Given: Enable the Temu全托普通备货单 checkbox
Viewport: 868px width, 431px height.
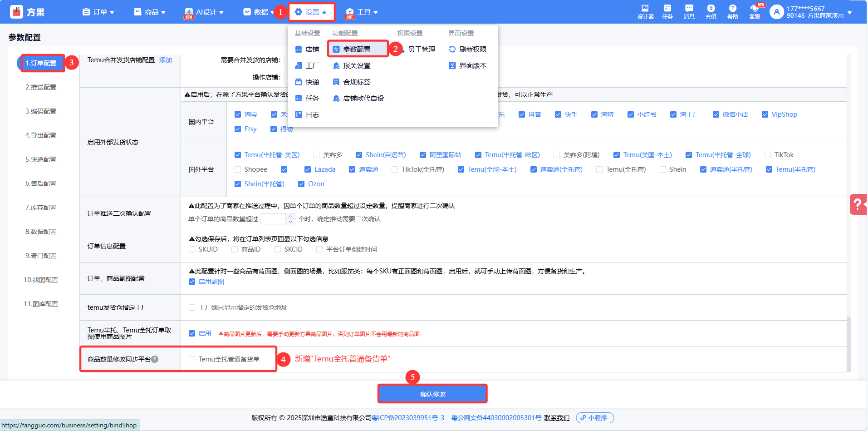Looking at the screenshot, I should [x=192, y=359].
